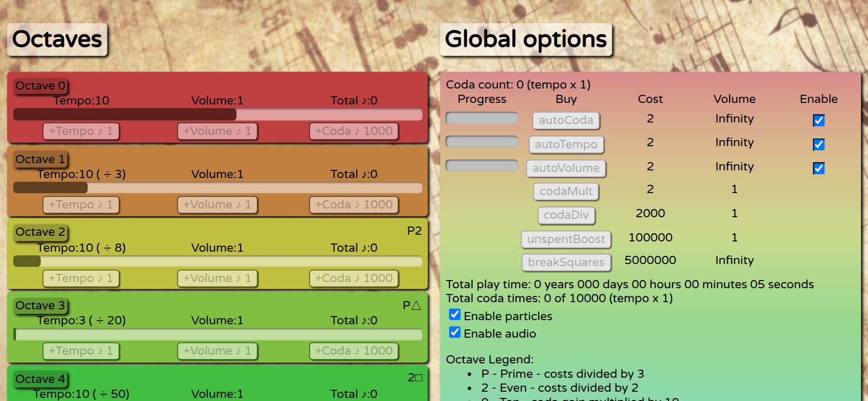This screenshot has width=868, height=401.
Task: Click +Tempo button in Octave 0
Action: 81,131
